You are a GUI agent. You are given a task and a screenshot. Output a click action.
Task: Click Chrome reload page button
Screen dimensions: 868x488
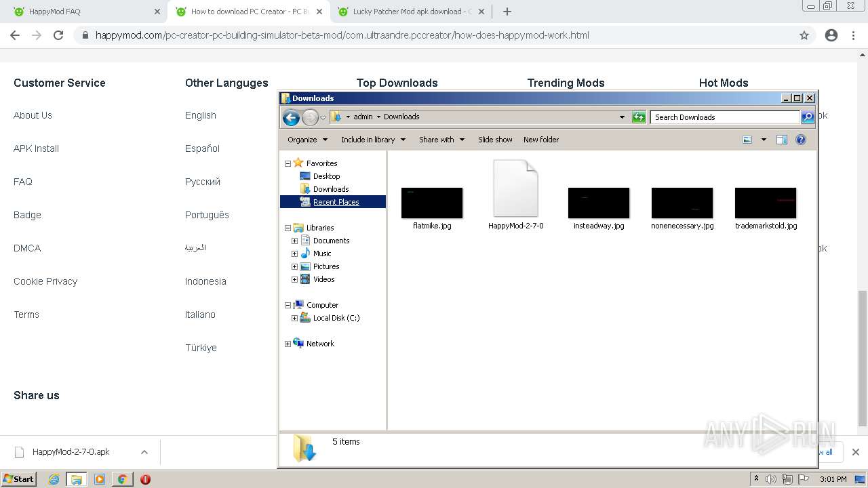58,35
